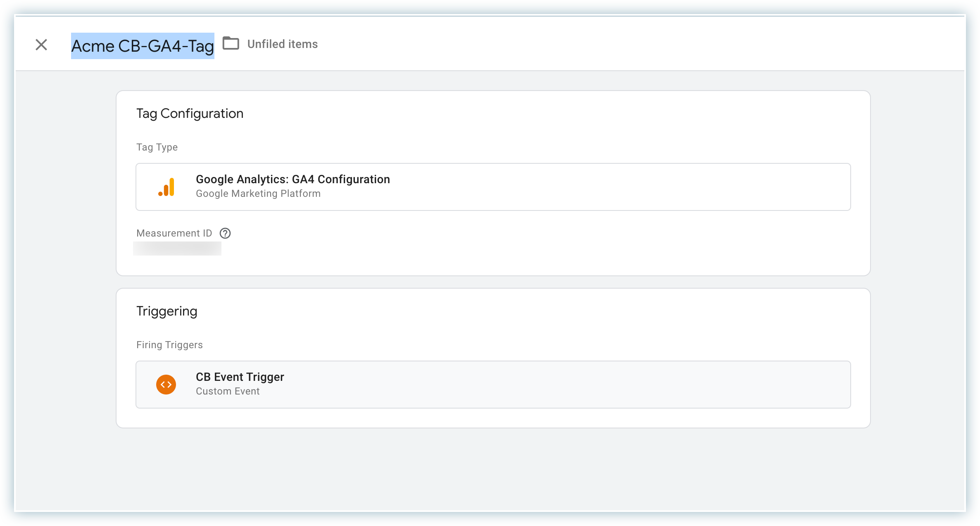Click the Google Analytics bar chart icon
This screenshot has height=526, width=980.
point(167,187)
